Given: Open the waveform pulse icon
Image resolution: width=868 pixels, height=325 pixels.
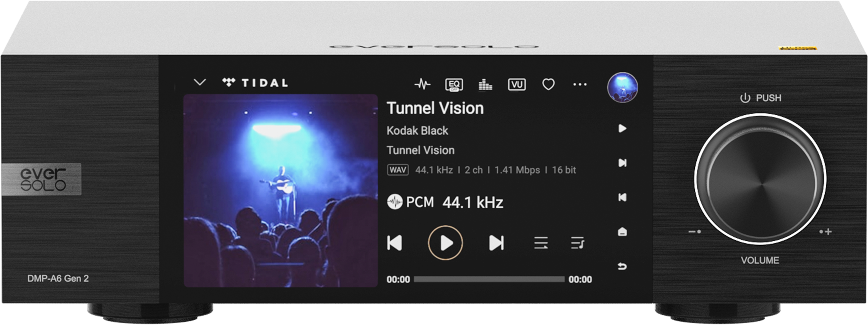Looking at the screenshot, I should 422,84.
